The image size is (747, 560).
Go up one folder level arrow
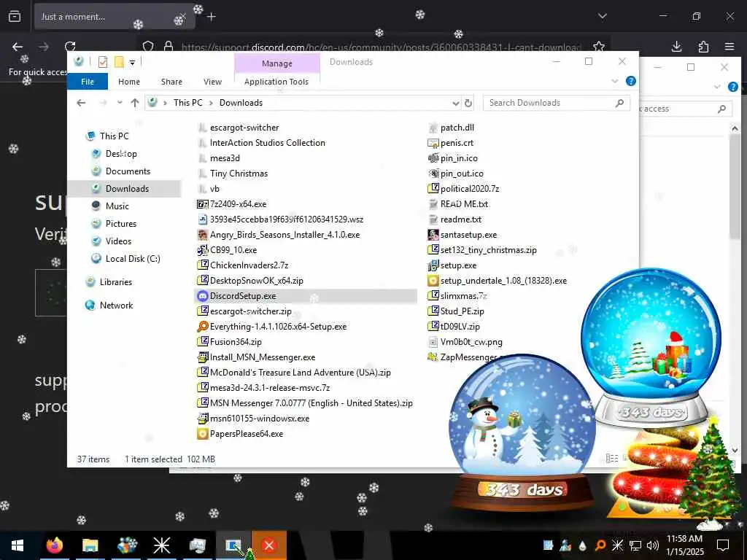(x=135, y=103)
